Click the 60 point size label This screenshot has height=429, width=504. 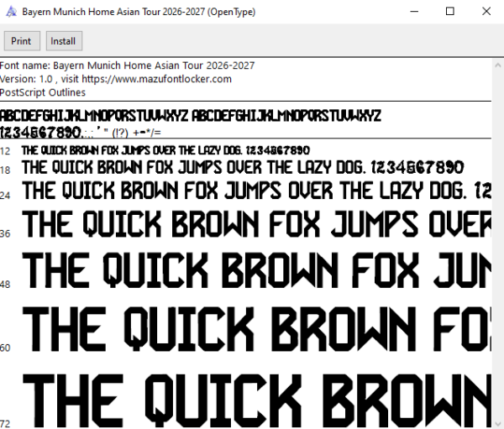(x=5, y=348)
